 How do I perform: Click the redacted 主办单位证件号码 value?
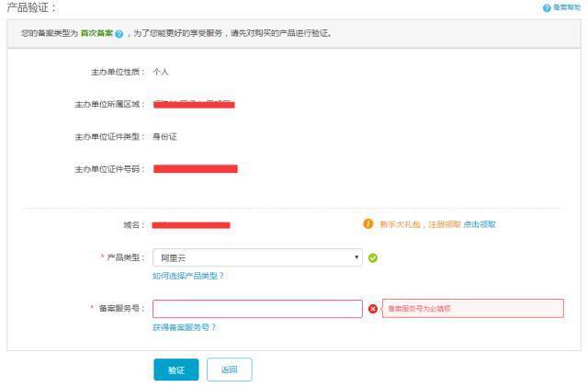pyautogui.click(x=195, y=169)
